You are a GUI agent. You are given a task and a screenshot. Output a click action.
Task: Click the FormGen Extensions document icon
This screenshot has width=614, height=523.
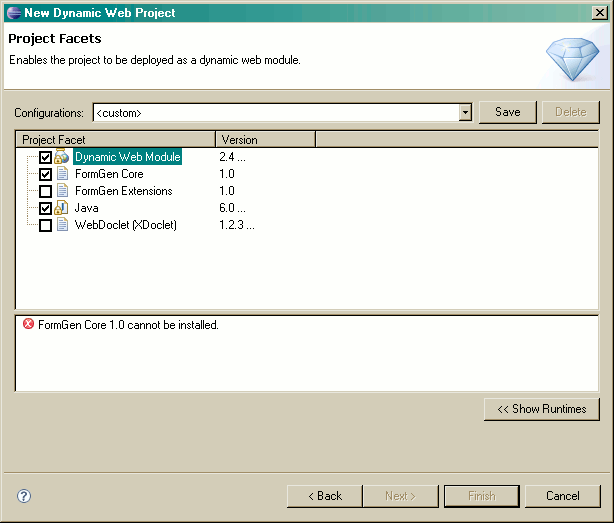coord(62,191)
